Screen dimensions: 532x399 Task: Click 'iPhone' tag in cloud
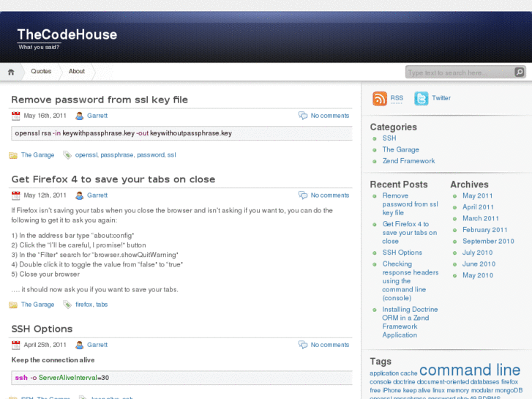click(x=391, y=390)
